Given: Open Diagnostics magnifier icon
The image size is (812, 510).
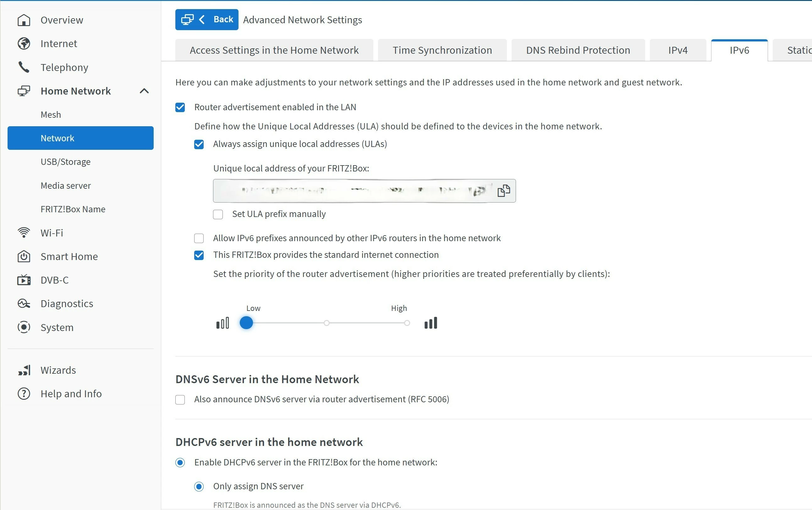Looking at the screenshot, I should click(x=24, y=304).
